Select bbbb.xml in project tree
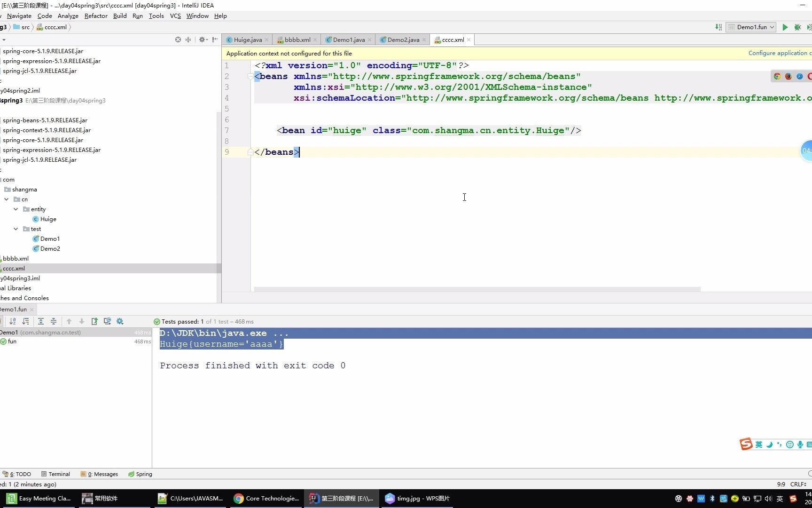This screenshot has width=812, height=508. click(15, 259)
